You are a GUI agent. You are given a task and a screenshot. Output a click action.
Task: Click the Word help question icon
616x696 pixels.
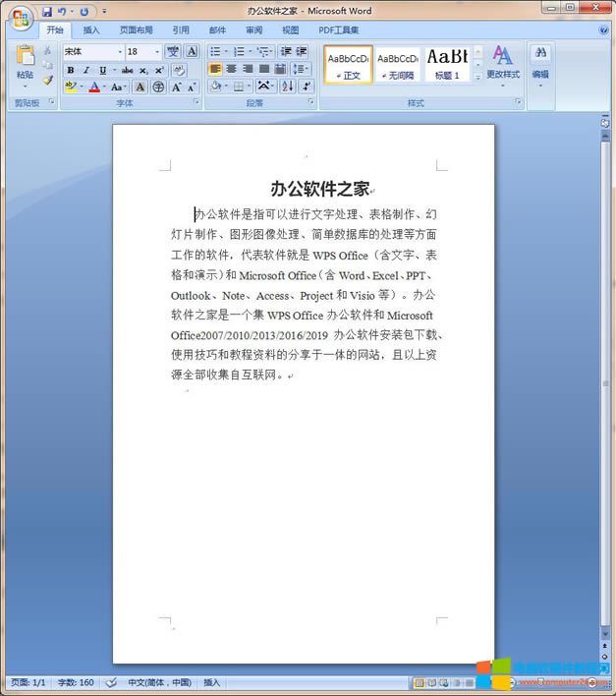[x=603, y=30]
